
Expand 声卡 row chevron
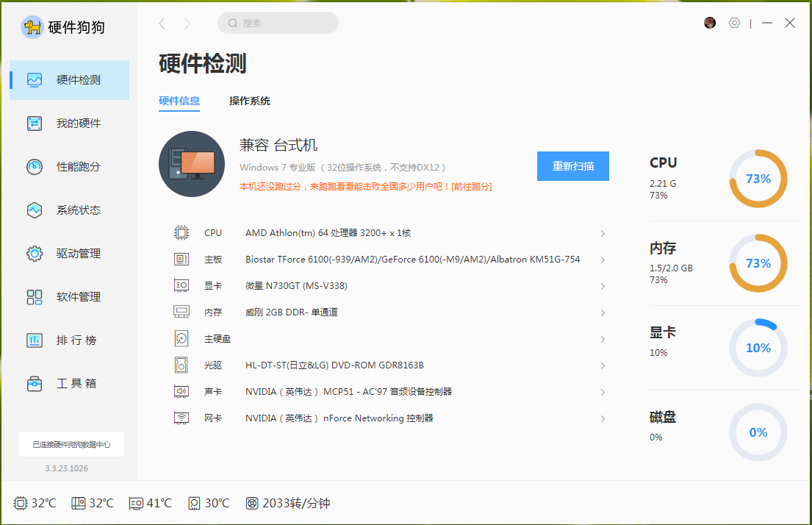pos(603,392)
